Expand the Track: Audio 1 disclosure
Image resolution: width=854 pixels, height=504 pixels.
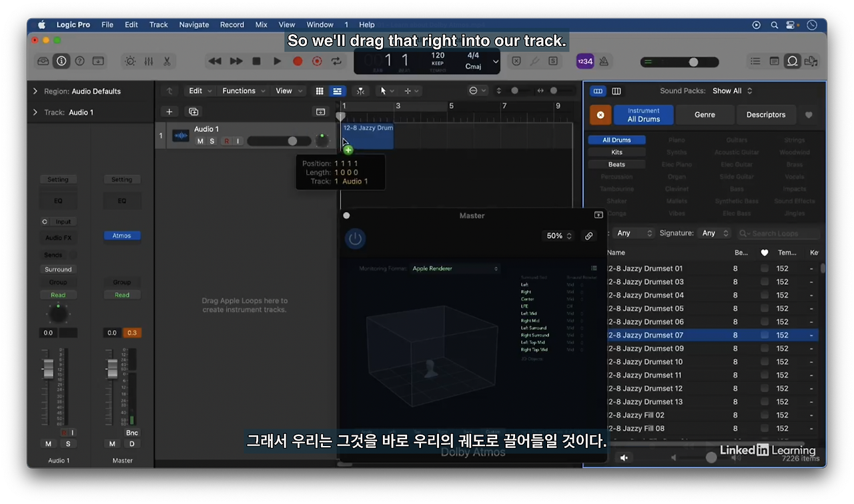35,113
